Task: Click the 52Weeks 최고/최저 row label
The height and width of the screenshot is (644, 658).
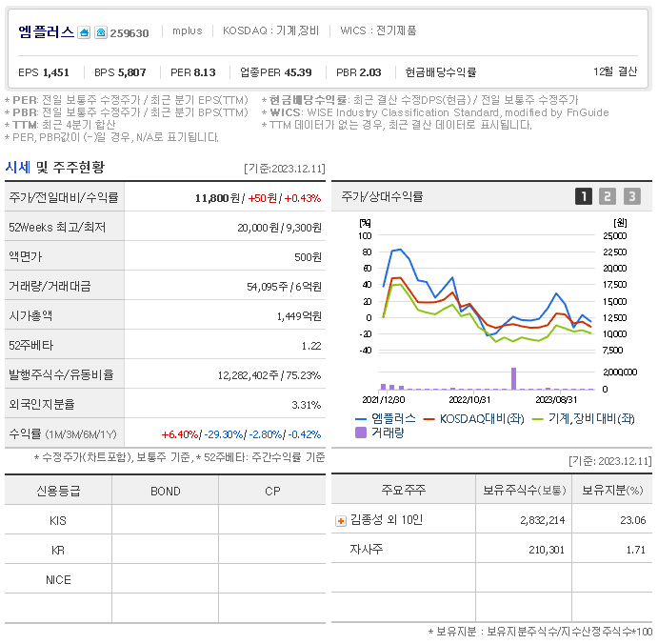Action: tap(57, 227)
